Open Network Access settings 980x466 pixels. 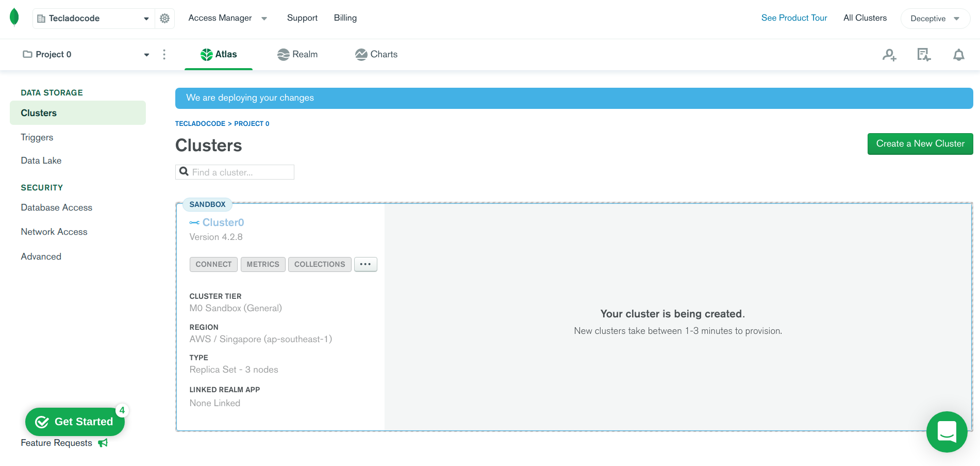[54, 232]
